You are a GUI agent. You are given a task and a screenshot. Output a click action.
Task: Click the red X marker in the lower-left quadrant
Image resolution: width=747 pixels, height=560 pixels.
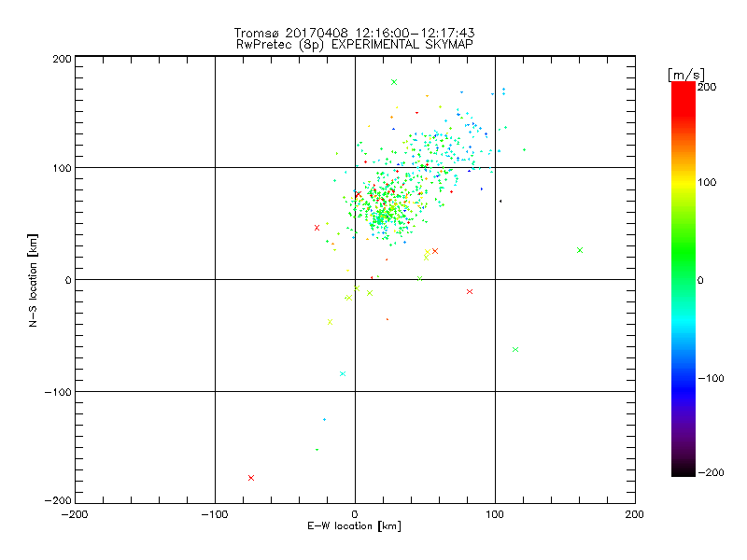(251, 478)
